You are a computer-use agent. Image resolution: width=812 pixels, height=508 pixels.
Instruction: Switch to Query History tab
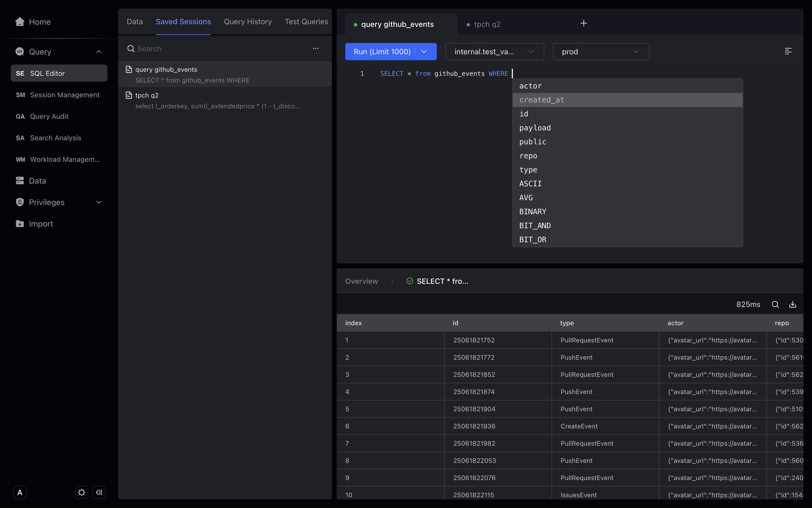(248, 22)
